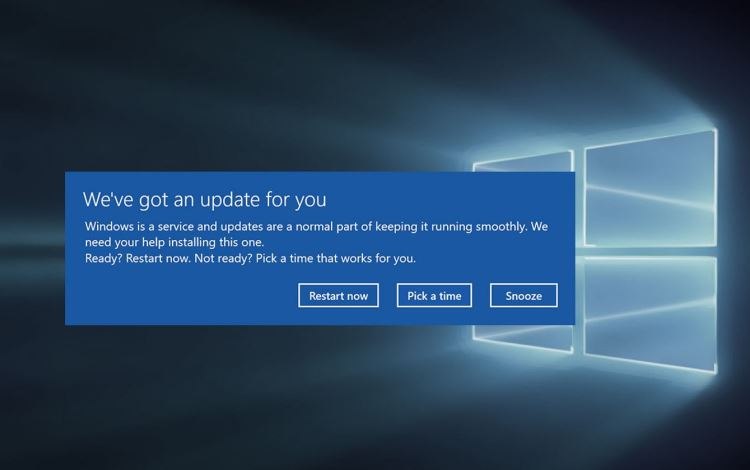The width and height of the screenshot is (750, 470).
Task: Click the line "Ready? Restart now. Not ready?"
Action: coord(168,259)
